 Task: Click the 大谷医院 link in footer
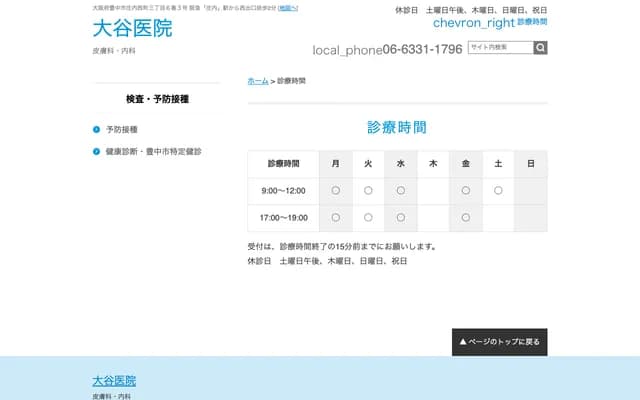pyautogui.click(x=114, y=381)
